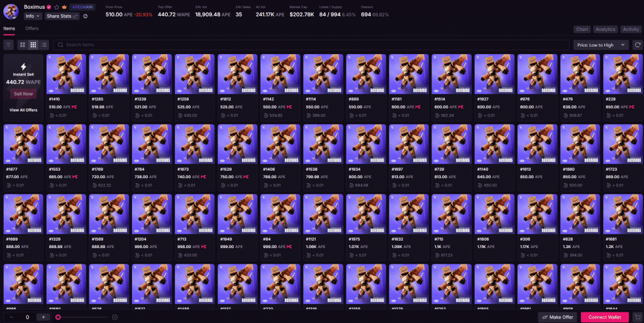
Task: Switch to list view layout
Action: tap(44, 45)
